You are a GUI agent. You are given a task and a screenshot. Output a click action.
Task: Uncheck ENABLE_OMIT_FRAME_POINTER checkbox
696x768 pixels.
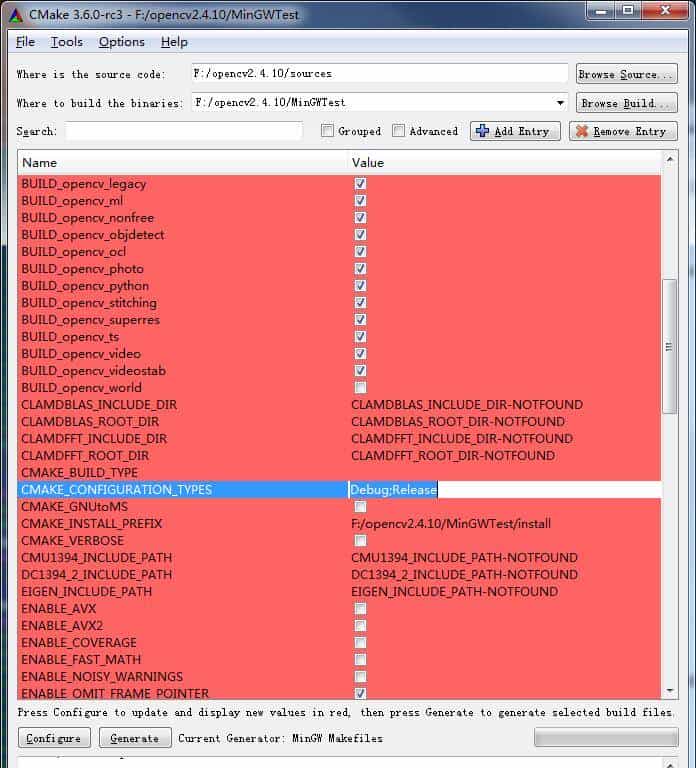point(360,694)
